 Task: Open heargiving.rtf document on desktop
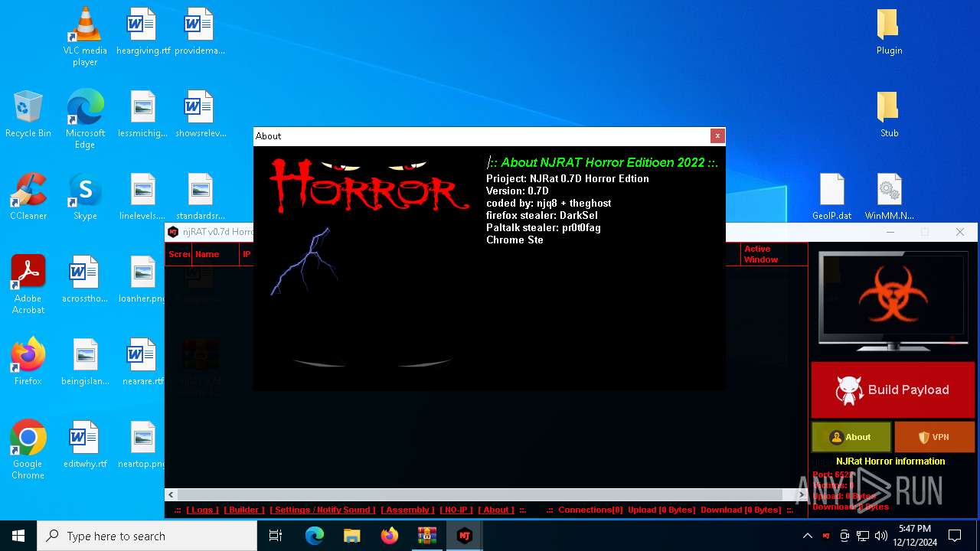pyautogui.click(x=143, y=31)
